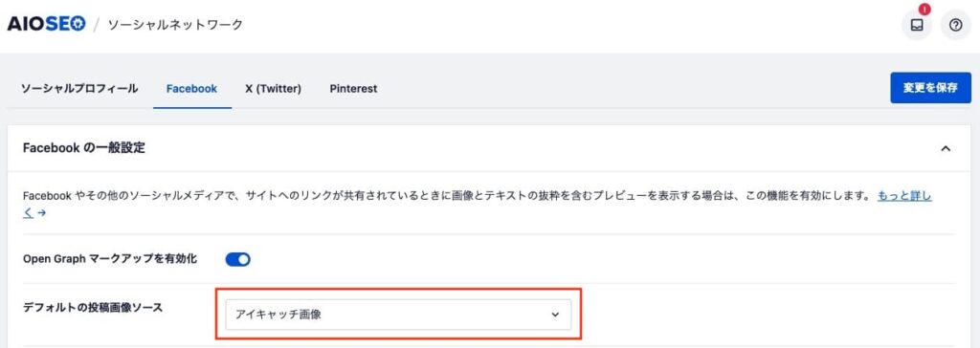Open the help question mark icon
980x348 pixels.
956,26
